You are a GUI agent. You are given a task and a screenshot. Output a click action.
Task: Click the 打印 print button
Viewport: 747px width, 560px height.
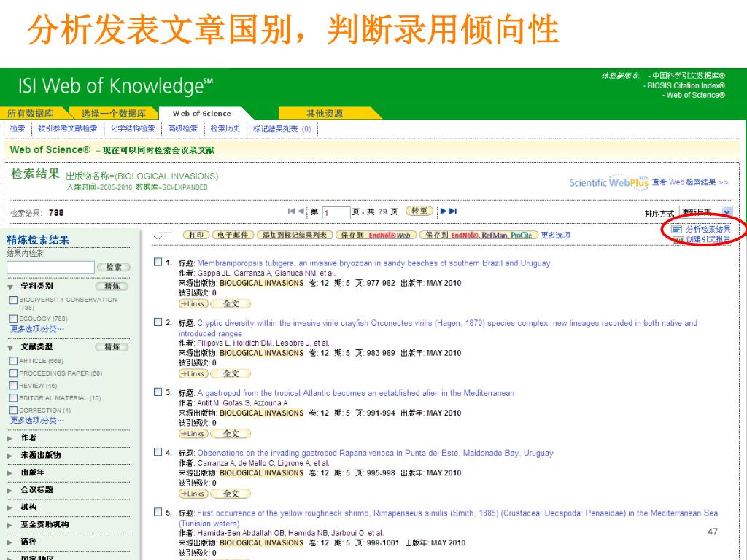click(x=196, y=236)
